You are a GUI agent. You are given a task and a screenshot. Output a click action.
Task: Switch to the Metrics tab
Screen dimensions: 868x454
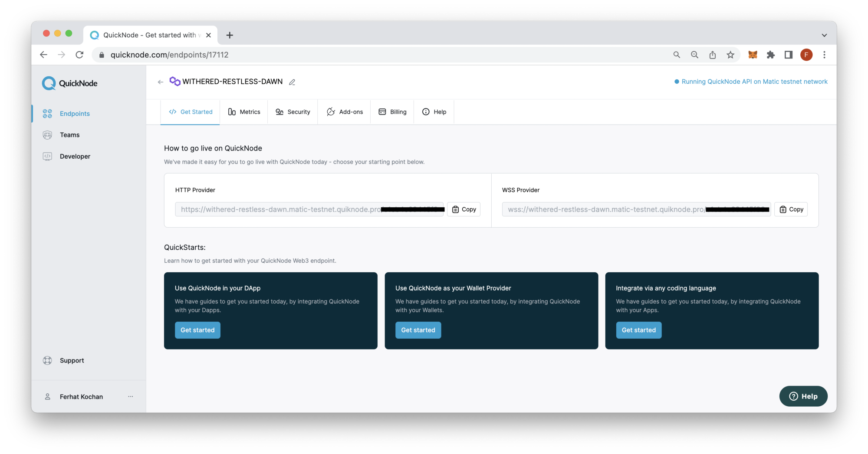coord(244,112)
